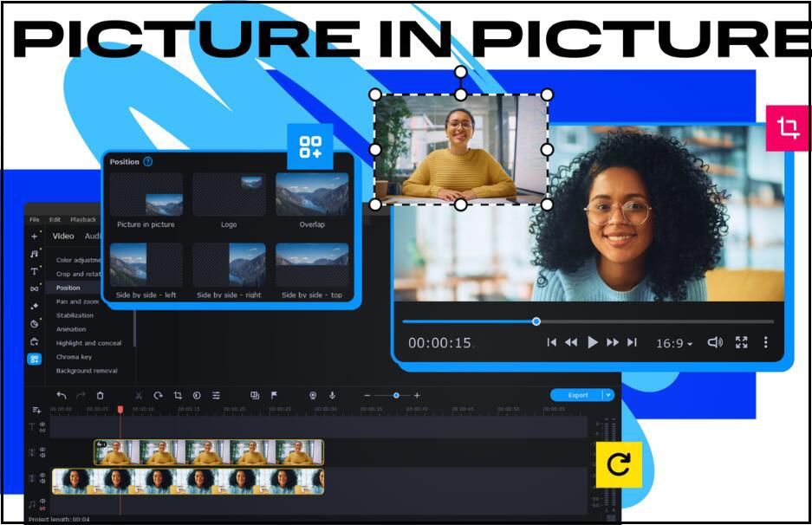Viewport: 812px width, 525px height.
Task: Open the three-dot player options menu
Action: coord(766,343)
